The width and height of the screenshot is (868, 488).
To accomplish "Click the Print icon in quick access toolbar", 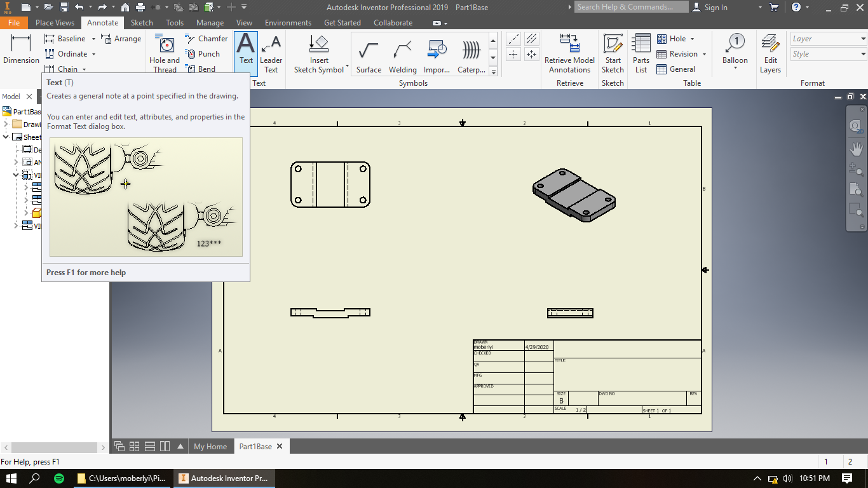I will tap(140, 8).
